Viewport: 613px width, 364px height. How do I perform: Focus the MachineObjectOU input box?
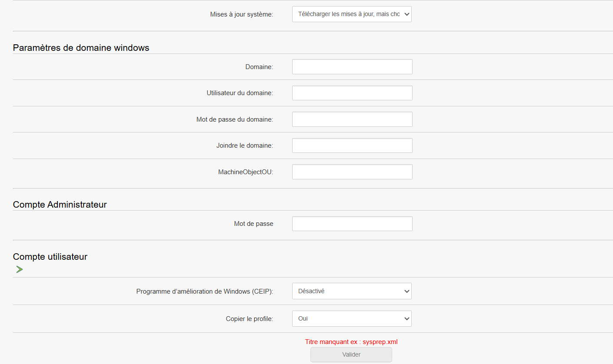(x=352, y=172)
